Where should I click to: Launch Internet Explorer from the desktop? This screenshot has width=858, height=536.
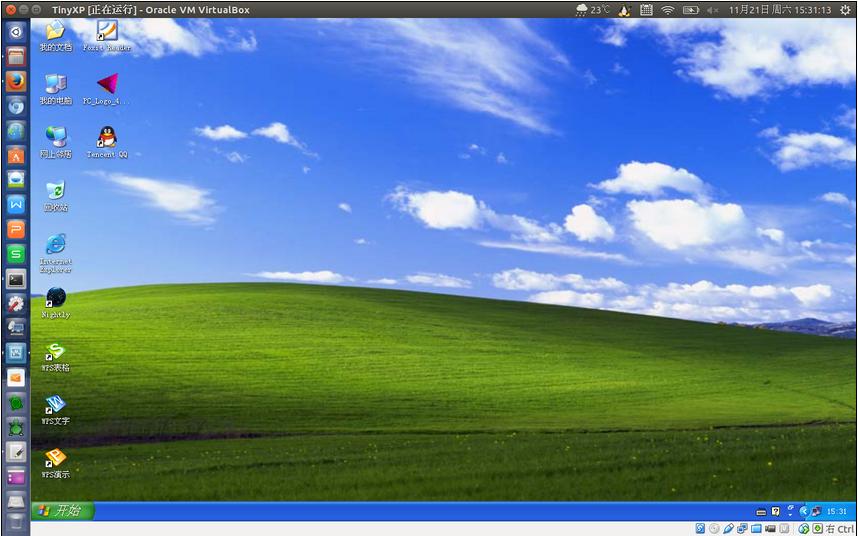(x=56, y=245)
